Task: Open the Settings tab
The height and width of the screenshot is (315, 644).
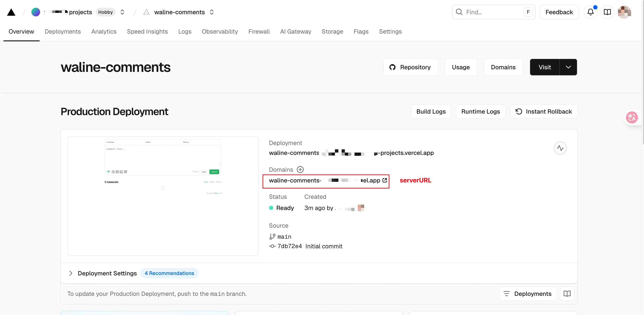Action: pyautogui.click(x=390, y=31)
